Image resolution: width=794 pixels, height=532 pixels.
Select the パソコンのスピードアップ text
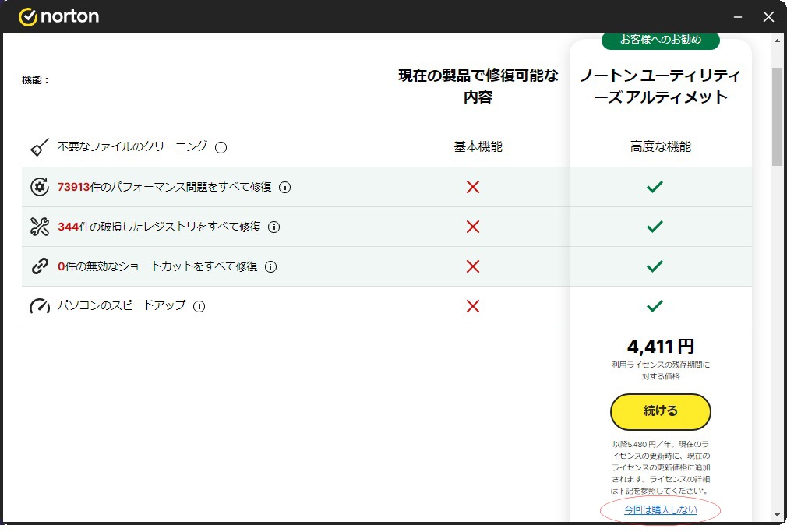tap(122, 306)
